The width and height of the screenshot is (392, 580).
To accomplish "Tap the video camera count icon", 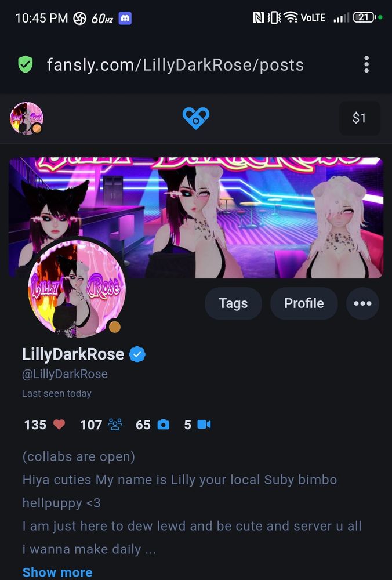I will coord(204,425).
